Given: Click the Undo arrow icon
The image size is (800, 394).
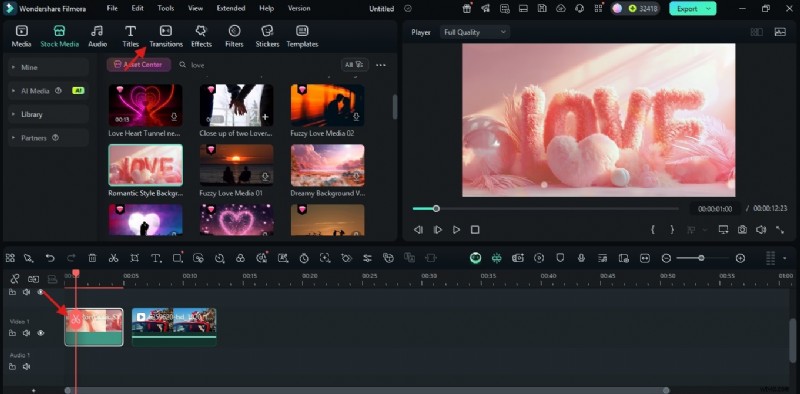Looking at the screenshot, I should (50, 258).
